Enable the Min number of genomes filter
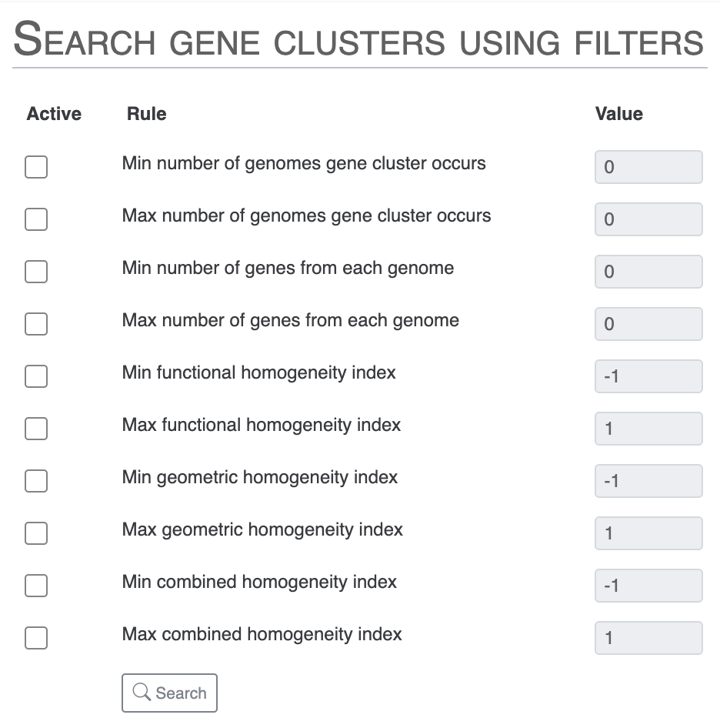720x728 pixels. (x=35, y=166)
